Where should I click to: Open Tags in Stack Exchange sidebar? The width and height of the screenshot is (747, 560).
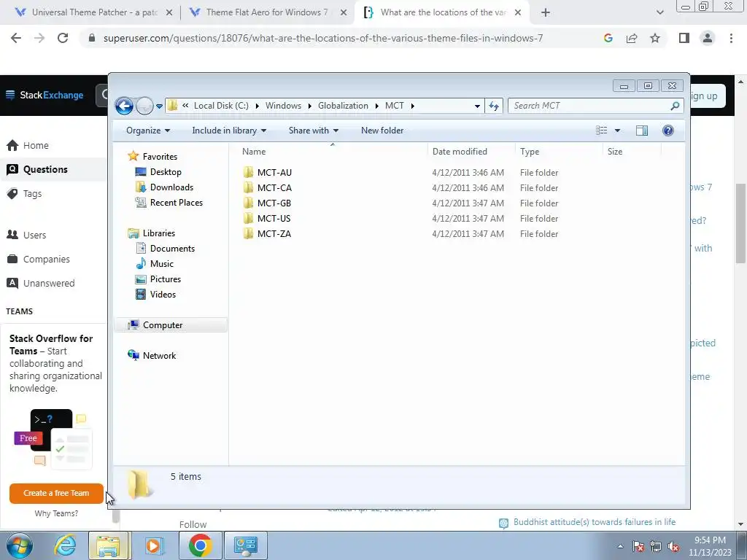coord(25,193)
